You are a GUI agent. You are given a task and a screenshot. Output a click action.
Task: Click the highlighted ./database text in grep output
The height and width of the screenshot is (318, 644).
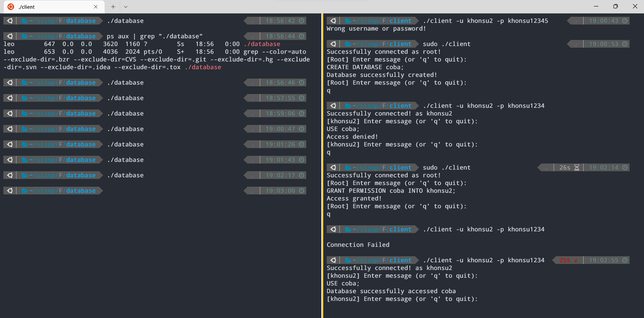tap(203, 67)
